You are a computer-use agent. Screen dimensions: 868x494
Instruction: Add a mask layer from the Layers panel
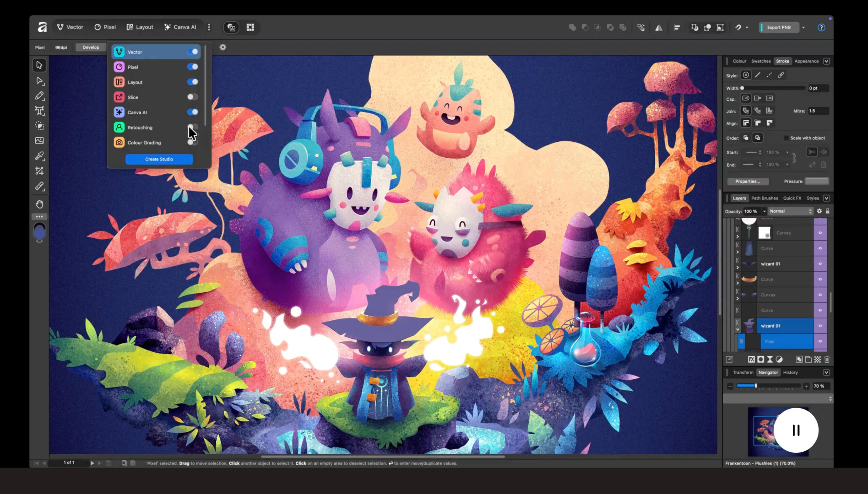[x=761, y=359]
